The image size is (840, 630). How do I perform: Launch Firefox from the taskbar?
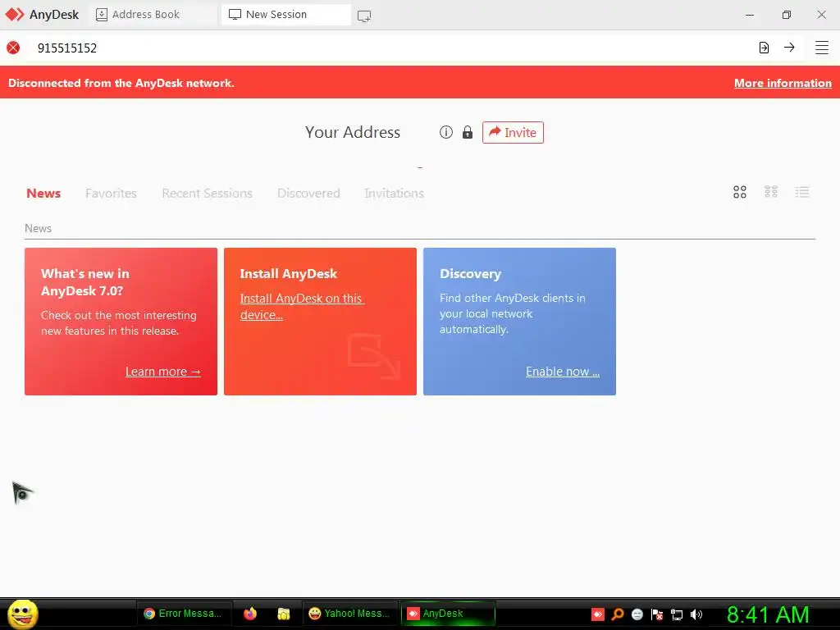coord(250,614)
